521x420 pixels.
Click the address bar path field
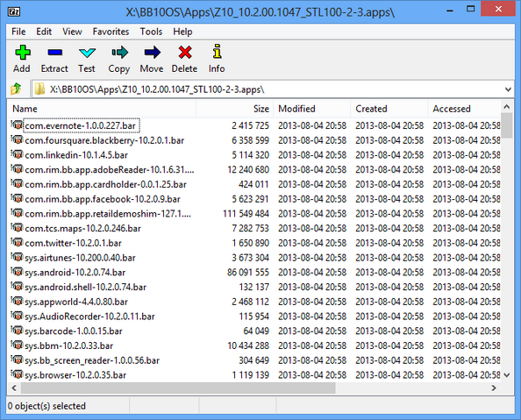tap(273, 89)
